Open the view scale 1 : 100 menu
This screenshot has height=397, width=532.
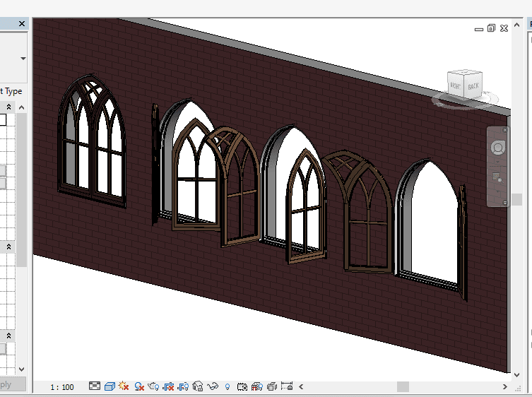pos(62,387)
